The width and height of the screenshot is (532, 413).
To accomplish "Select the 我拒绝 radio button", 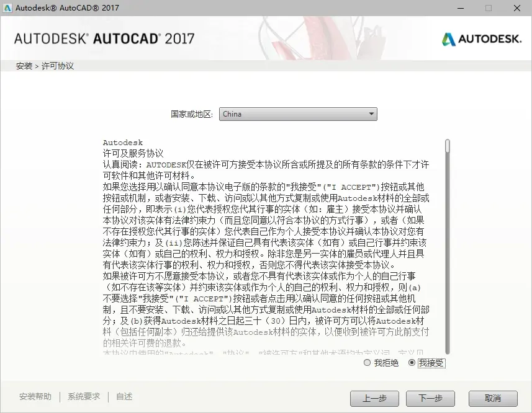I will (x=367, y=363).
